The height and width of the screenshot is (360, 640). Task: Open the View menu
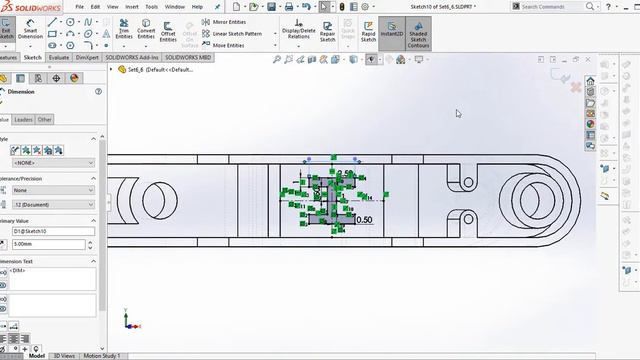(112, 7)
